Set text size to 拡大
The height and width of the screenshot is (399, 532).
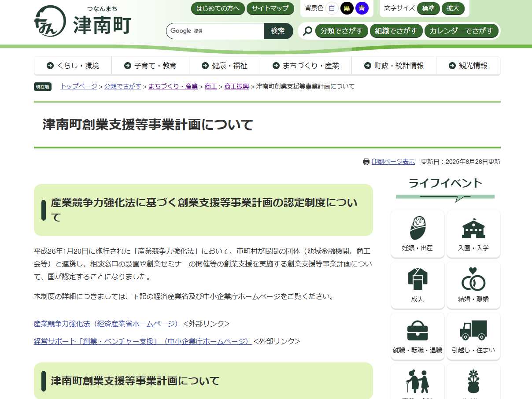(453, 8)
